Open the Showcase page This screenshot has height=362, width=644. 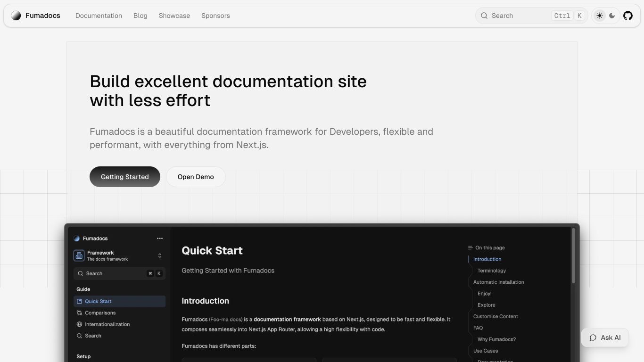pyautogui.click(x=174, y=16)
